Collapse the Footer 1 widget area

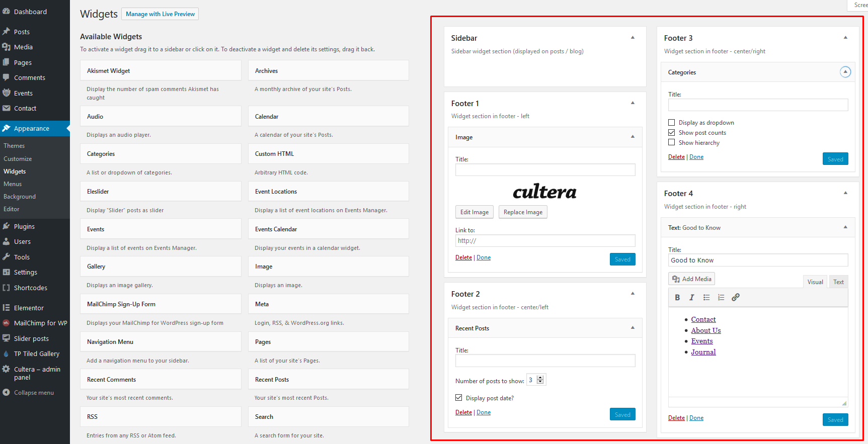[x=633, y=103]
